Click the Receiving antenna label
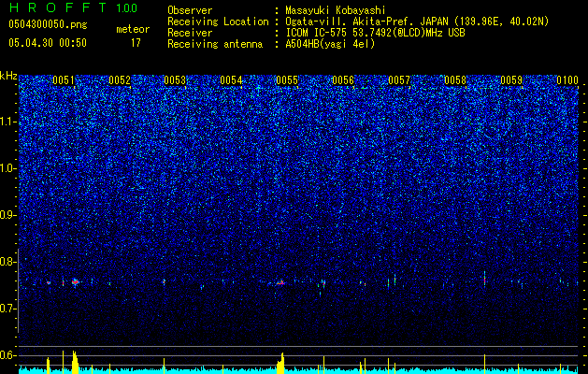588x374 pixels. click(215, 44)
